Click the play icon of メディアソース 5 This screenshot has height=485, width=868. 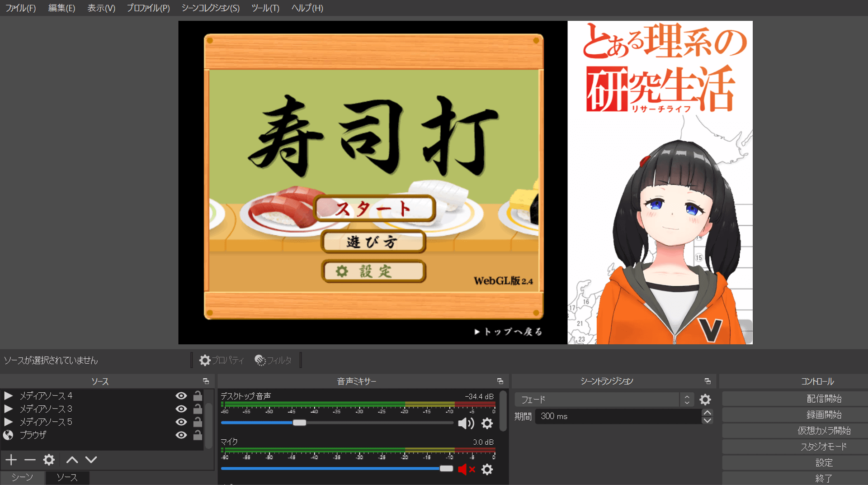pos(8,422)
